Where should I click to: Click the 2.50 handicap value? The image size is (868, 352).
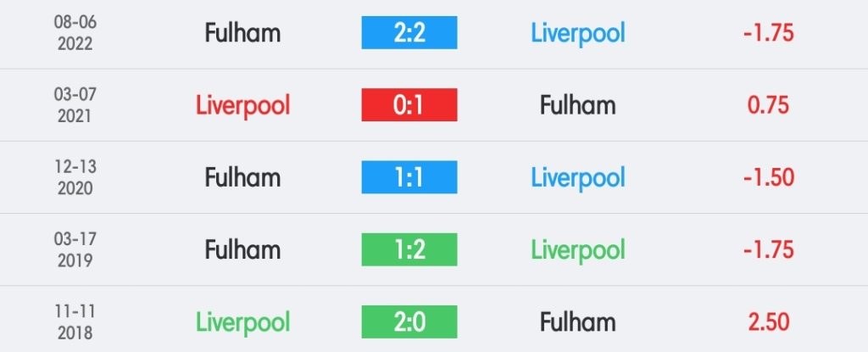(x=768, y=321)
